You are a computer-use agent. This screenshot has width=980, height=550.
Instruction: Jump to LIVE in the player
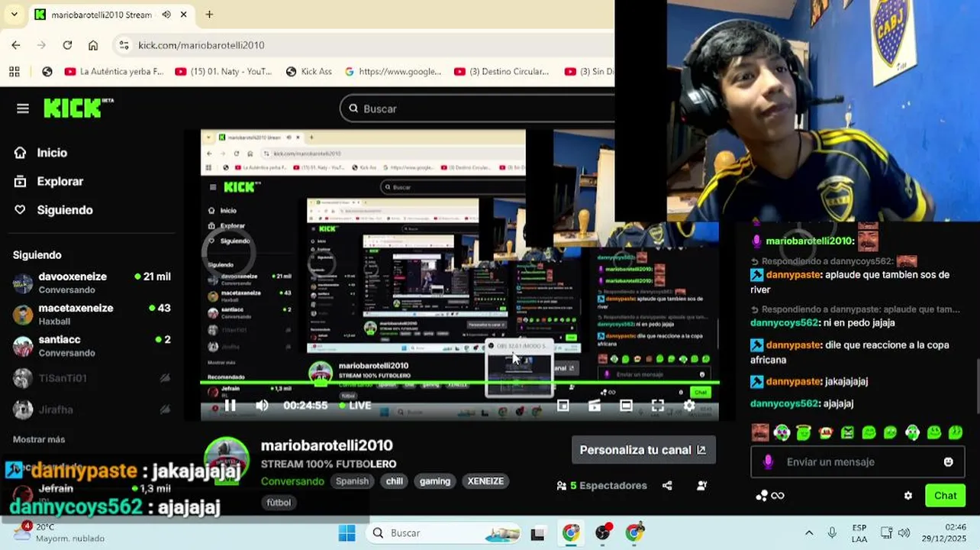[x=354, y=406]
